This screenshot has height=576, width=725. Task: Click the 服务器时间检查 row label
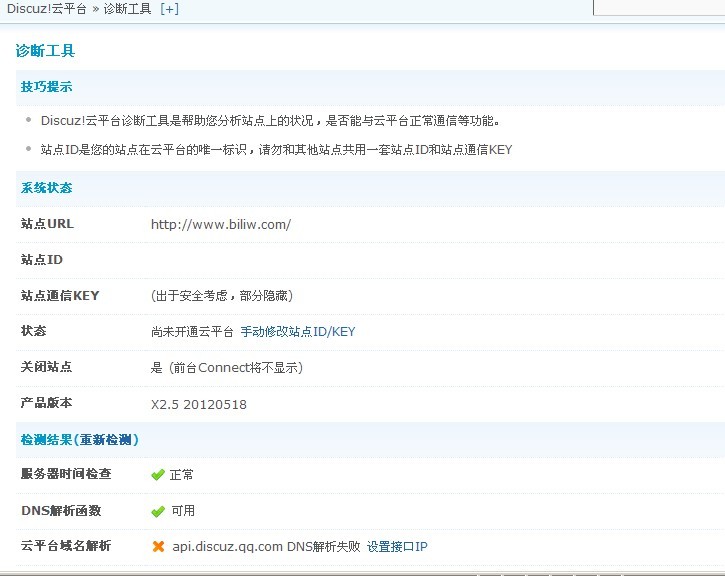(66, 474)
